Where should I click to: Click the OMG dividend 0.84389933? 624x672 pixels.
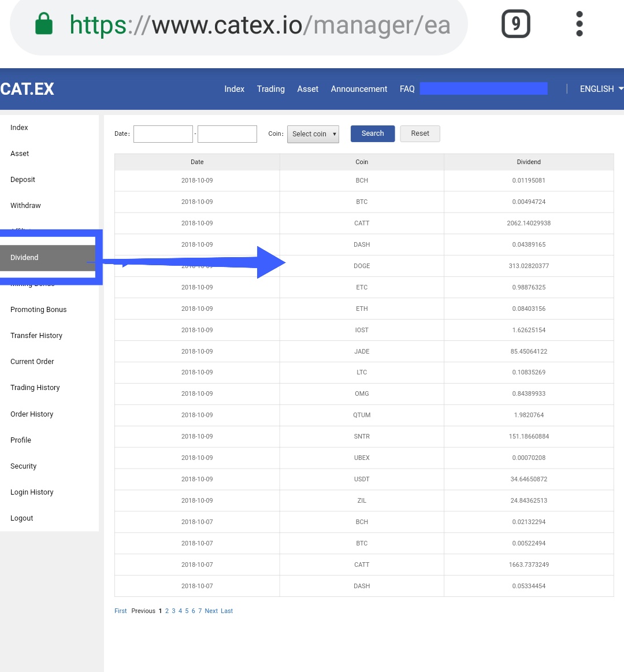529,394
